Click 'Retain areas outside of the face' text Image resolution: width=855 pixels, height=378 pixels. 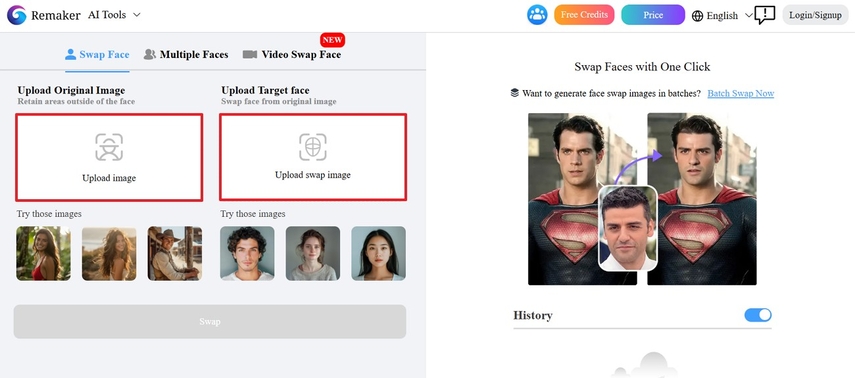[x=76, y=101]
